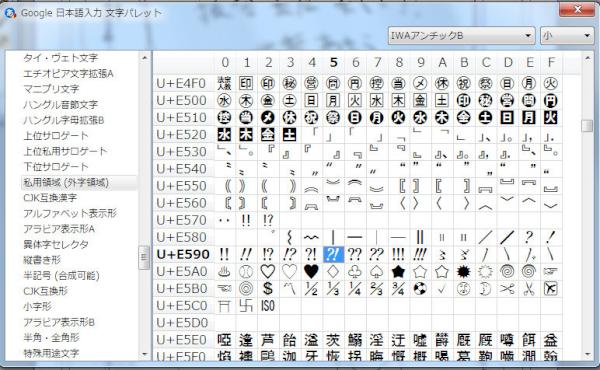This screenshot has height=370, width=600.
Task: Select the black heart glyph in row U+E5A0
Action: click(x=311, y=272)
